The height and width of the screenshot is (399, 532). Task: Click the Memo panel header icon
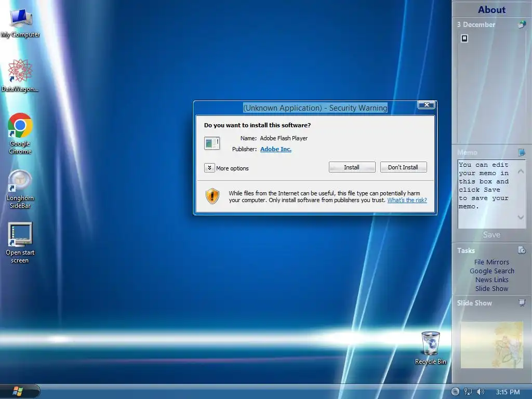coord(522,152)
